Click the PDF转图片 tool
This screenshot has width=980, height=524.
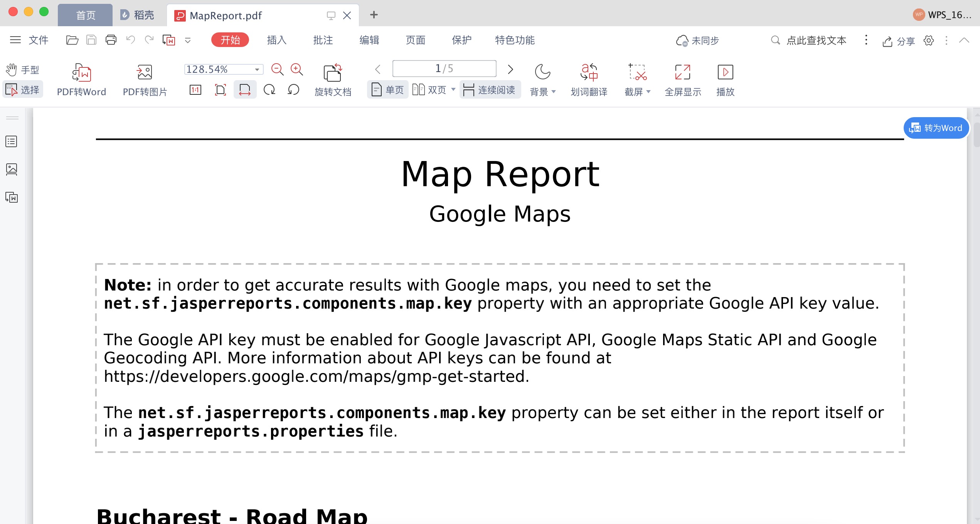coord(145,80)
